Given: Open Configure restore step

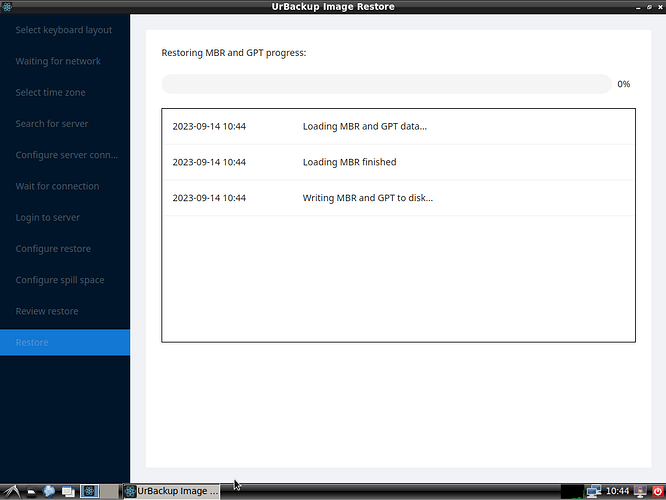Looking at the screenshot, I should [53, 249].
